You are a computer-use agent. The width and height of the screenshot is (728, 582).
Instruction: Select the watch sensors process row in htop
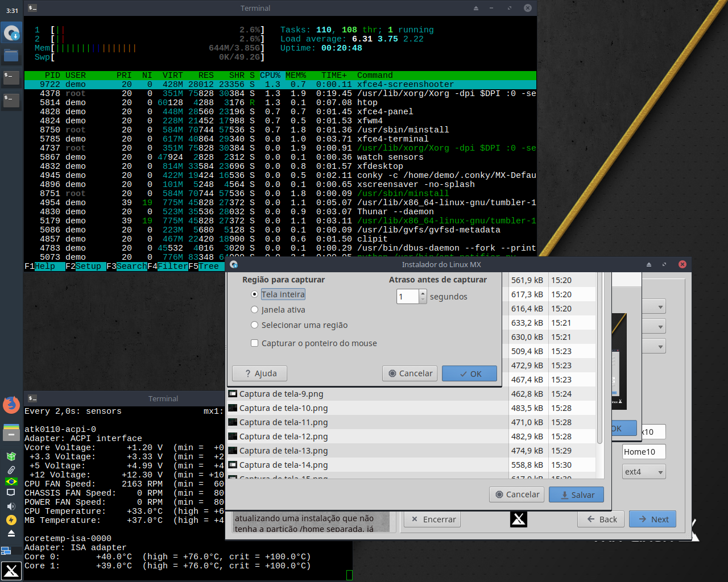tap(280, 157)
